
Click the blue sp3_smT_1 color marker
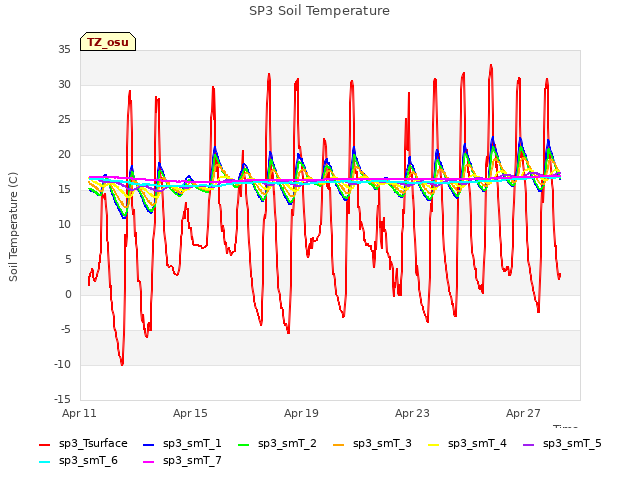pos(149,444)
